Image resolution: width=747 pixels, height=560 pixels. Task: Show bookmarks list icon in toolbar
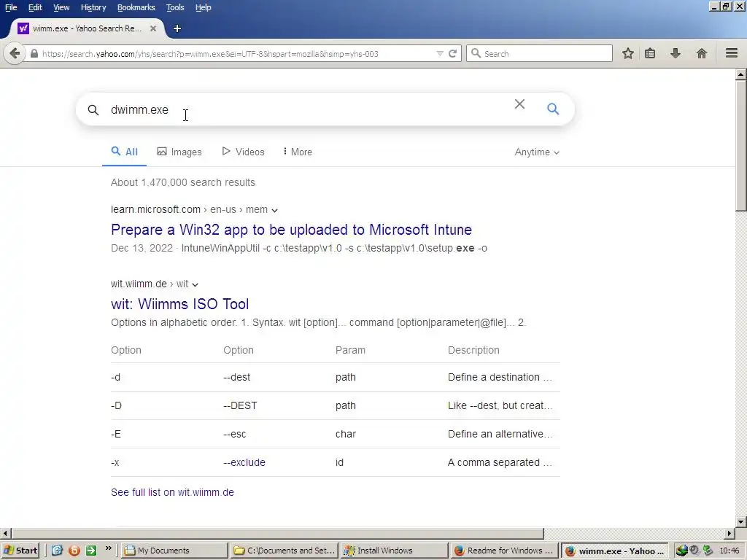650,53
